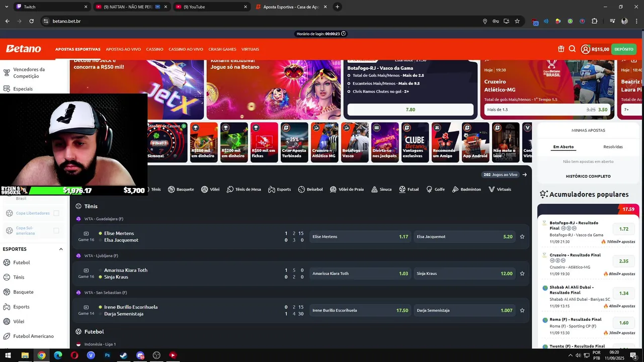Screen dimensions: 644x362
Task: Bookmark this page with star icon
Action: tap(517, 21)
